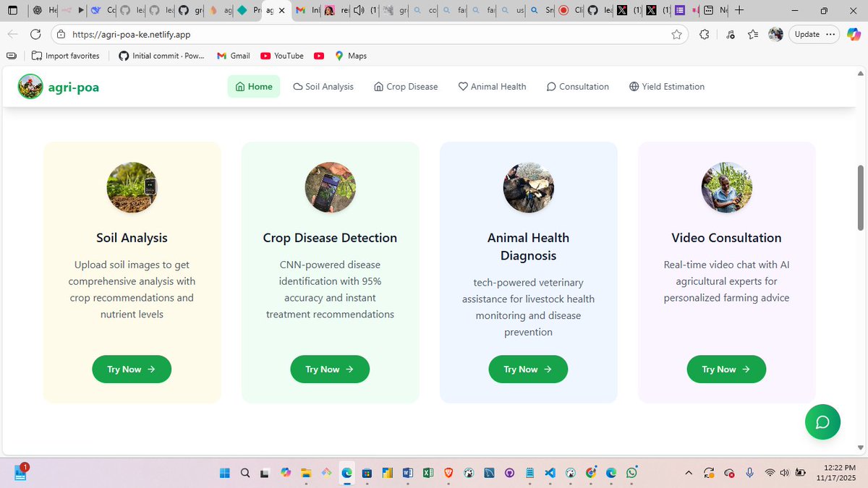The height and width of the screenshot is (488, 868).
Task: Click the Soil Analysis card image
Action: [132, 187]
